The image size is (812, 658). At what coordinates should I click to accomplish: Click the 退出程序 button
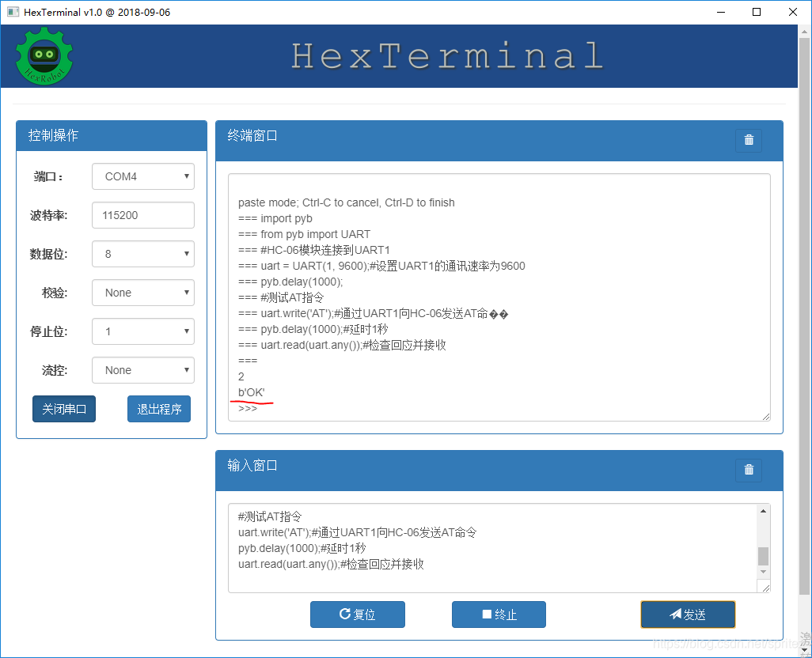pos(159,409)
